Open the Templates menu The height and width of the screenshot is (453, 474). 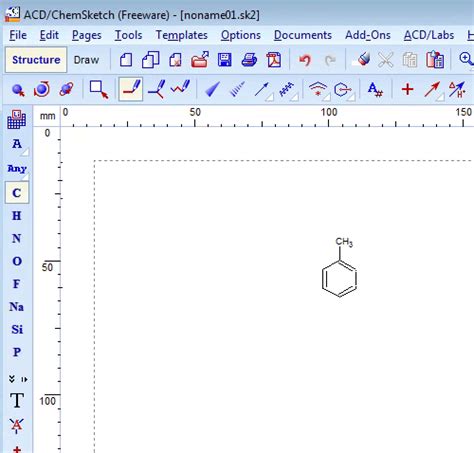[x=182, y=35]
